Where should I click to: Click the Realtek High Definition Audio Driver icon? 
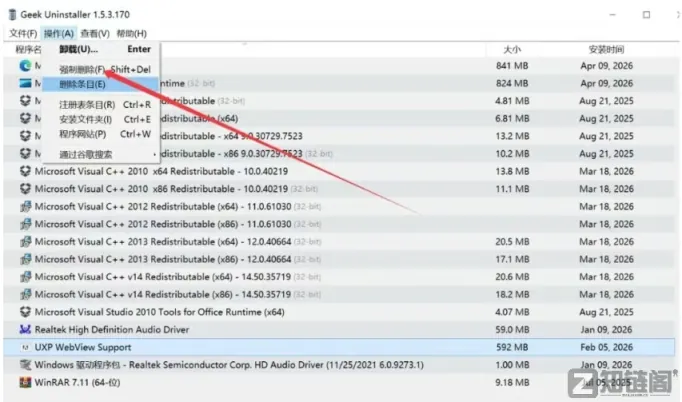(x=25, y=329)
